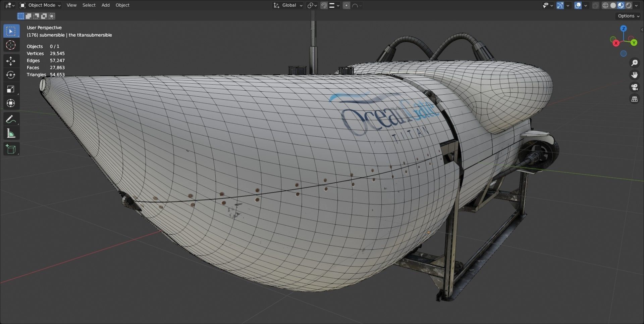This screenshot has height=324, width=644.
Task: Open the Add menu
Action: point(106,5)
